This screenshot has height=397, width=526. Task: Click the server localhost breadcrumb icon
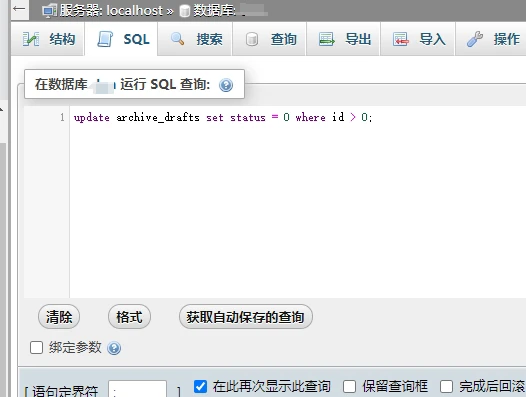pyautogui.click(x=50, y=11)
